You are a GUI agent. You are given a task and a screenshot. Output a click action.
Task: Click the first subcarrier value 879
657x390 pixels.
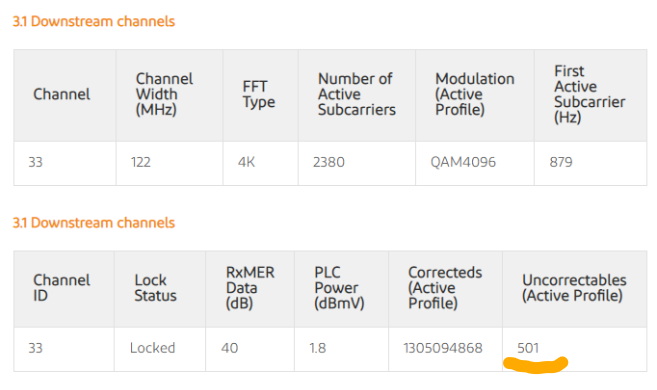tap(561, 162)
